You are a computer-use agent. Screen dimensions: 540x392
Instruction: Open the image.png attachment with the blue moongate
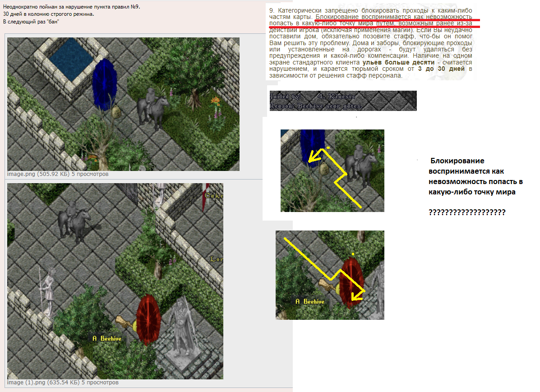pyautogui.click(x=123, y=104)
